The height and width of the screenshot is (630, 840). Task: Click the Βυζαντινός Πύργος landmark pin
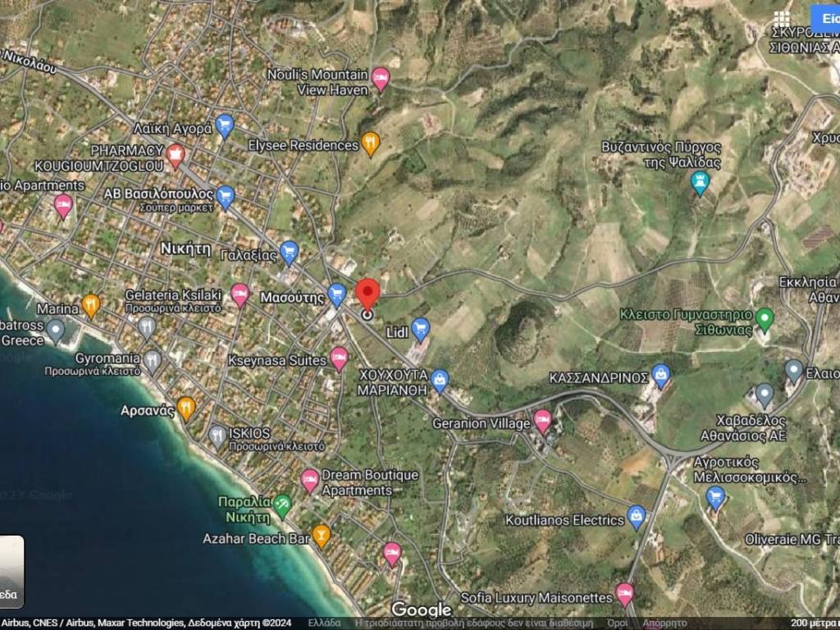tap(700, 182)
